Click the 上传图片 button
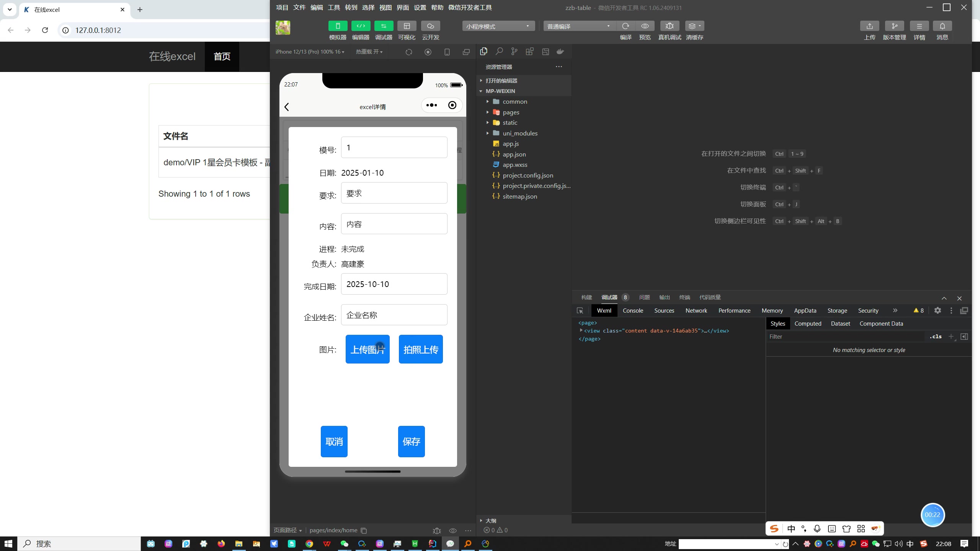Screen dimensions: 980x551 coord(367,349)
